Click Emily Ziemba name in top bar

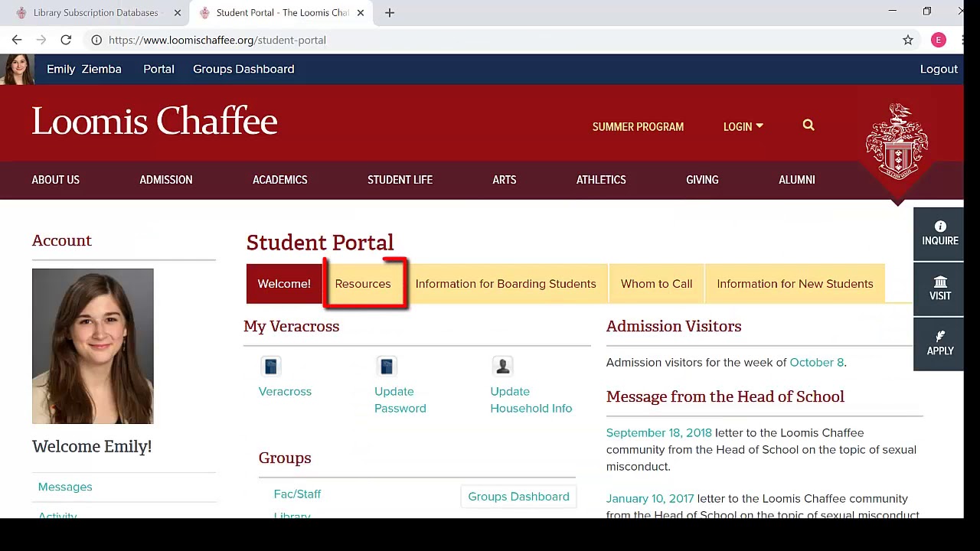tap(84, 69)
